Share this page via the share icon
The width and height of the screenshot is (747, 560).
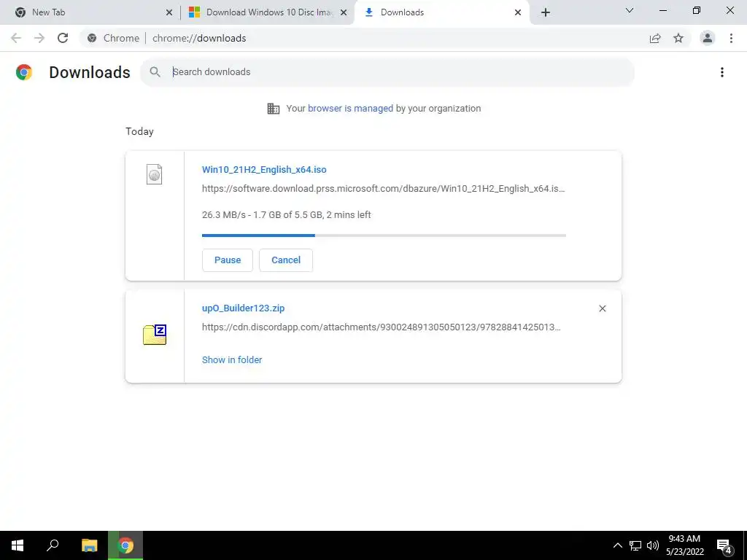click(656, 38)
